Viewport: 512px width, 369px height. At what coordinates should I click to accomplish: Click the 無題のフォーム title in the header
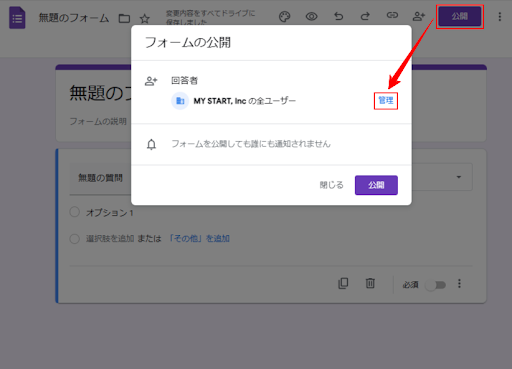coord(74,18)
